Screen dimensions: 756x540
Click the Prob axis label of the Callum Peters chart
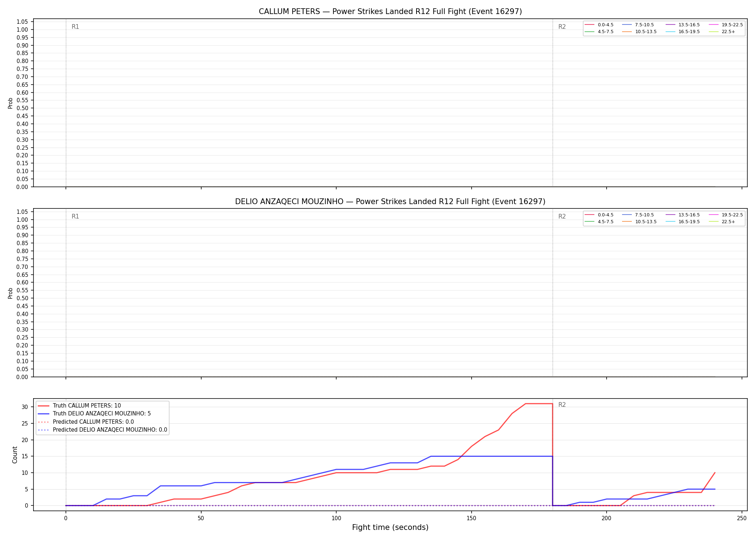pyautogui.click(x=10, y=103)
